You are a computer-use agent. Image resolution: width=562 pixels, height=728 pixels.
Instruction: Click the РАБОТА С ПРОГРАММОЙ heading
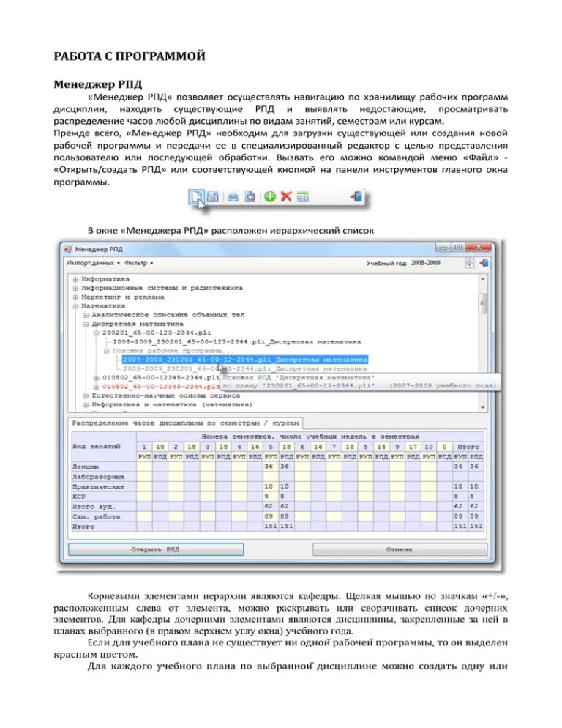click(x=130, y=56)
